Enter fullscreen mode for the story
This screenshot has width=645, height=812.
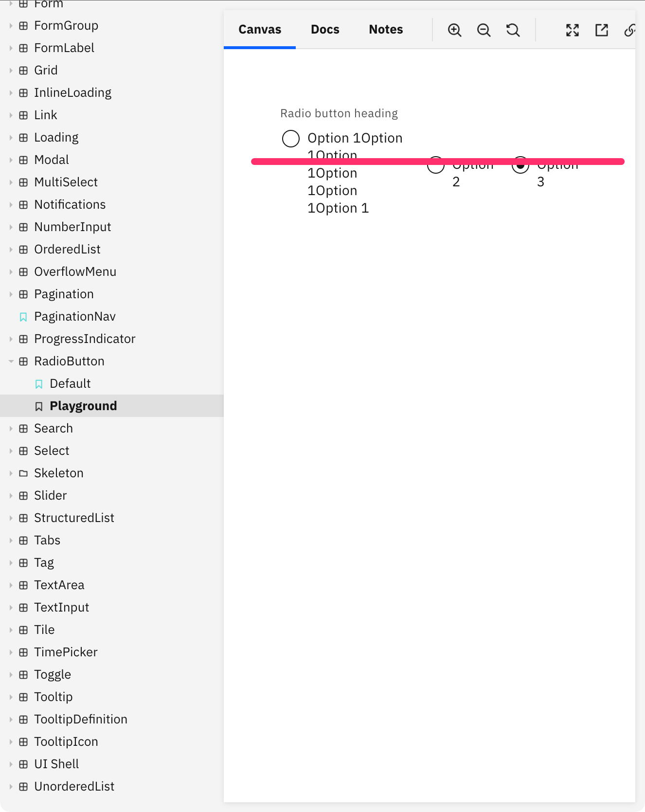click(x=573, y=30)
